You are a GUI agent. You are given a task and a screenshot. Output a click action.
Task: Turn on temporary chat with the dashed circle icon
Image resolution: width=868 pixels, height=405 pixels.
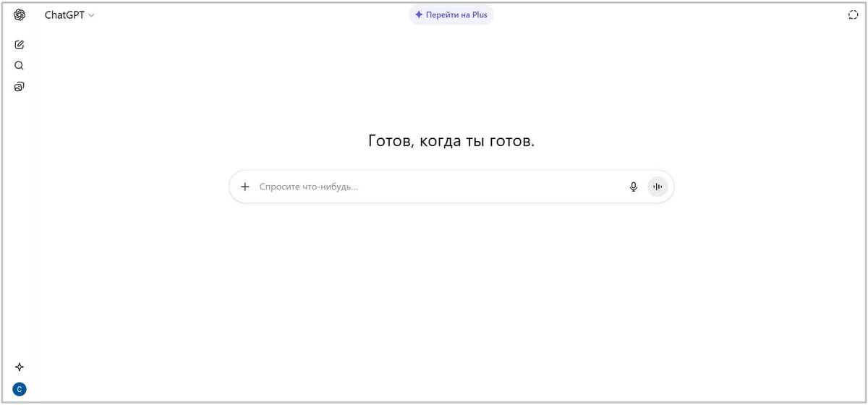(853, 14)
